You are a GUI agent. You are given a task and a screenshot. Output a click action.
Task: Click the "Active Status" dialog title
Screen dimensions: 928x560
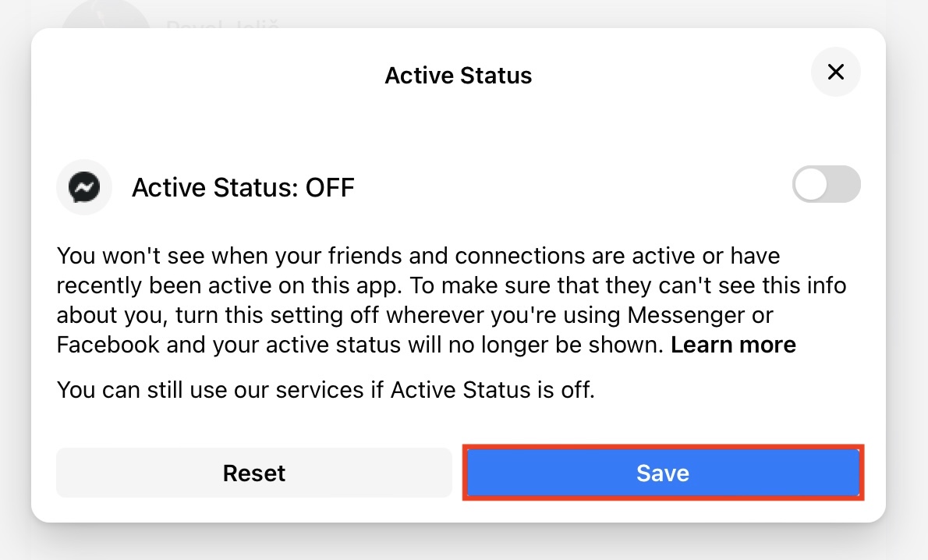(x=459, y=76)
